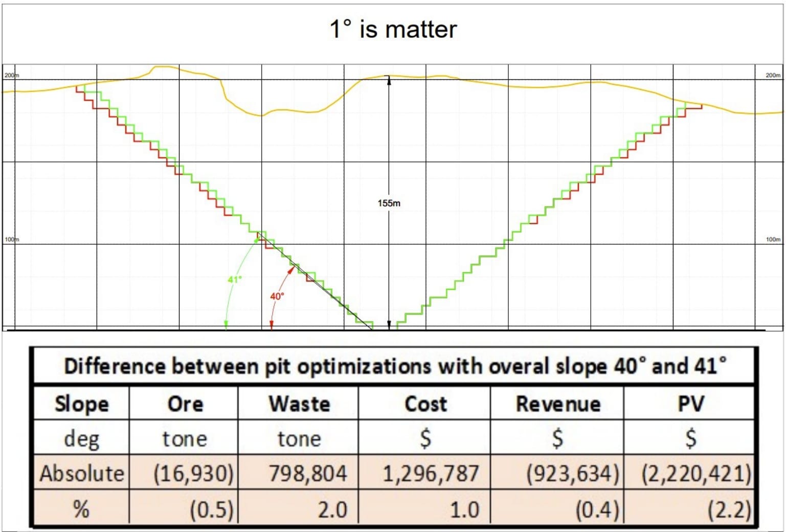Click the left 200m elevation label
The image size is (786, 532).
pos(11,76)
